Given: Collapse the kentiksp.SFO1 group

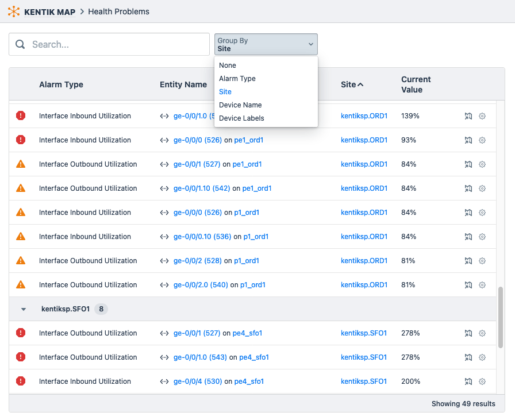Looking at the screenshot, I should click(x=22, y=309).
